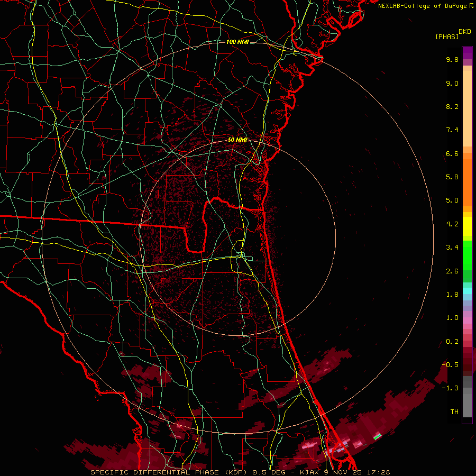Click the 5.0 value on the color scale
This screenshot has width=476, height=476.
452,200
